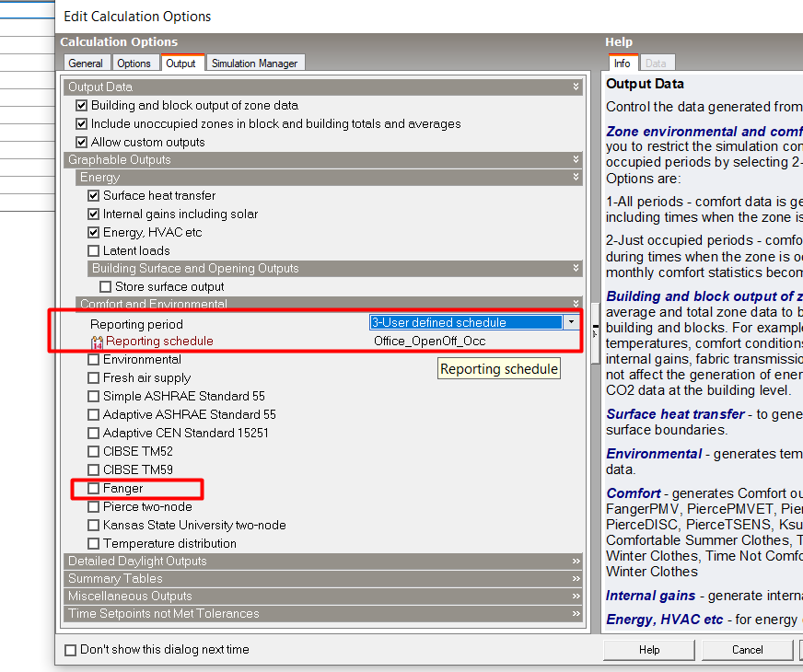The height and width of the screenshot is (672, 803).
Task: Click the Reporting schedule calendar icon
Action: coord(97,342)
